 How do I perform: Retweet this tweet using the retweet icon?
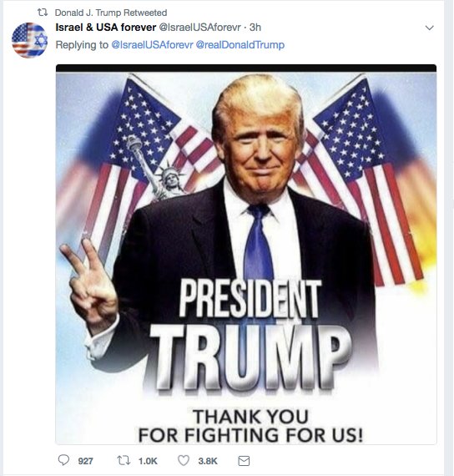point(124,460)
